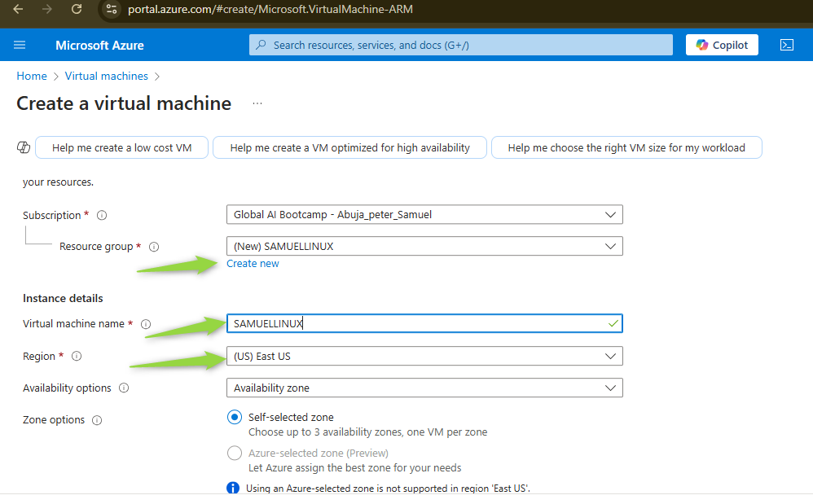Show info tooltip for Region
This screenshot has height=504, width=813.
click(77, 357)
